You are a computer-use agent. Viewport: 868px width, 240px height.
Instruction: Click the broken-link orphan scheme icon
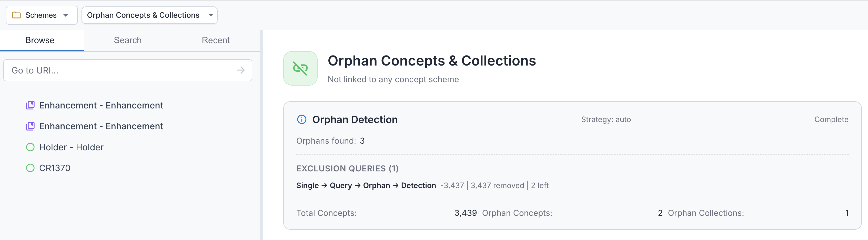click(x=300, y=68)
